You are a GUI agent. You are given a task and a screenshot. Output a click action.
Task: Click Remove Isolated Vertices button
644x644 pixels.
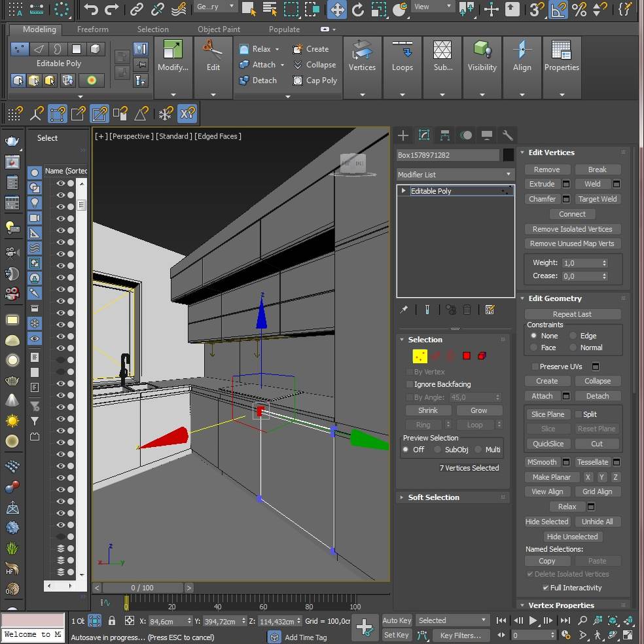572,229
